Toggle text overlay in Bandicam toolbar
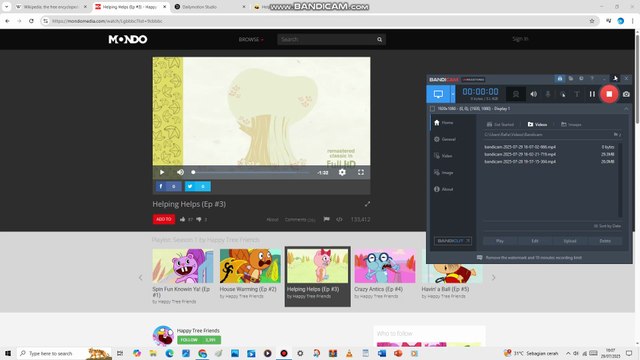The height and width of the screenshot is (360, 640). click(x=577, y=94)
